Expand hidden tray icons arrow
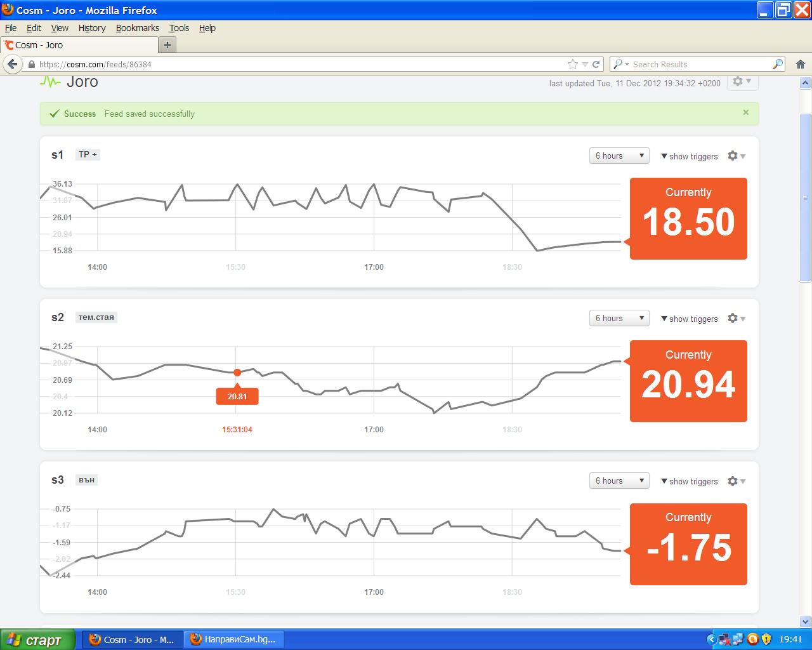This screenshot has height=650, width=812. tap(711, 639)
